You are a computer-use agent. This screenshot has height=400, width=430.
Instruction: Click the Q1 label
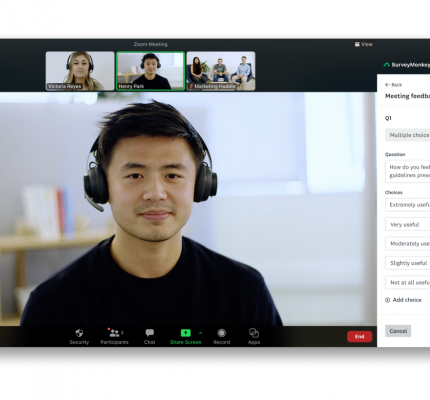coord(388,118)
